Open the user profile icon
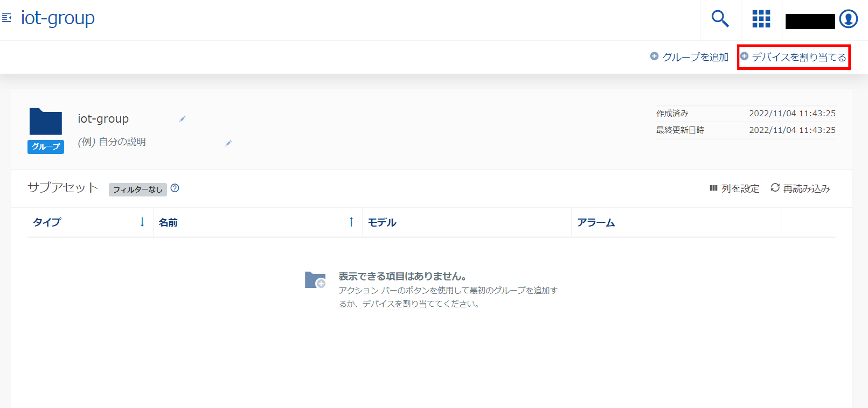 (848, 19)
